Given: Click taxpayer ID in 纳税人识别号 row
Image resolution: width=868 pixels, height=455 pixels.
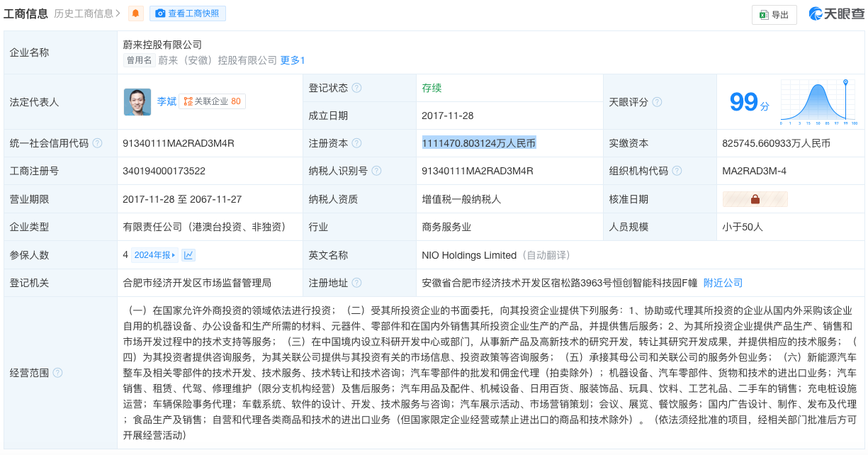Looking at the screenshot, I should (x=478, y=171).
